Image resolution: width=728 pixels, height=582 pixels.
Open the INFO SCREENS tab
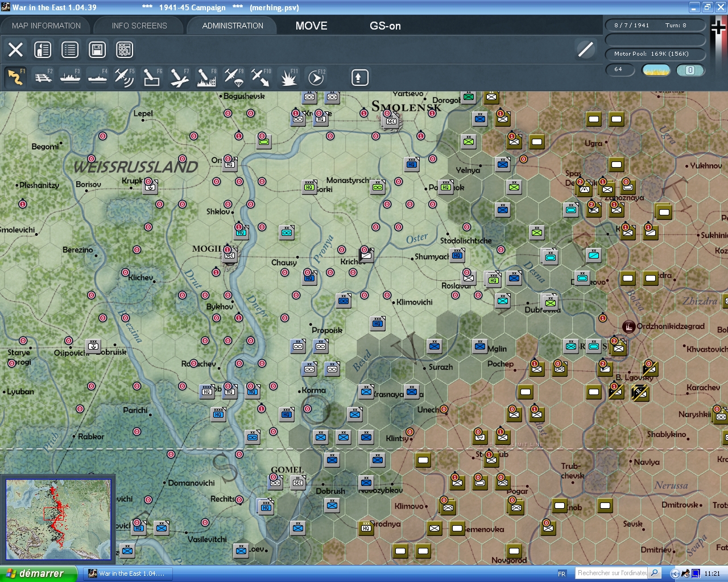click(x=139, y=26)
